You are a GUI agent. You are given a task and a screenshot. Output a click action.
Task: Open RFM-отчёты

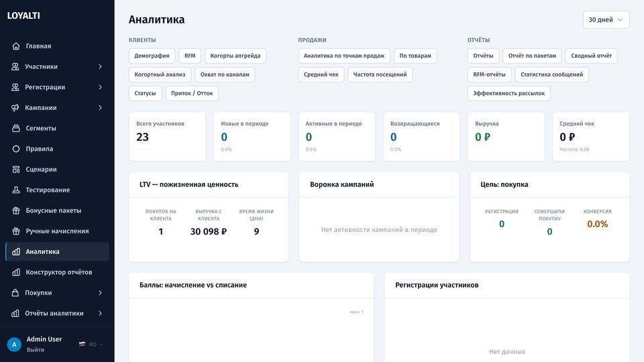pyautogui.click(x=489, y=74)
